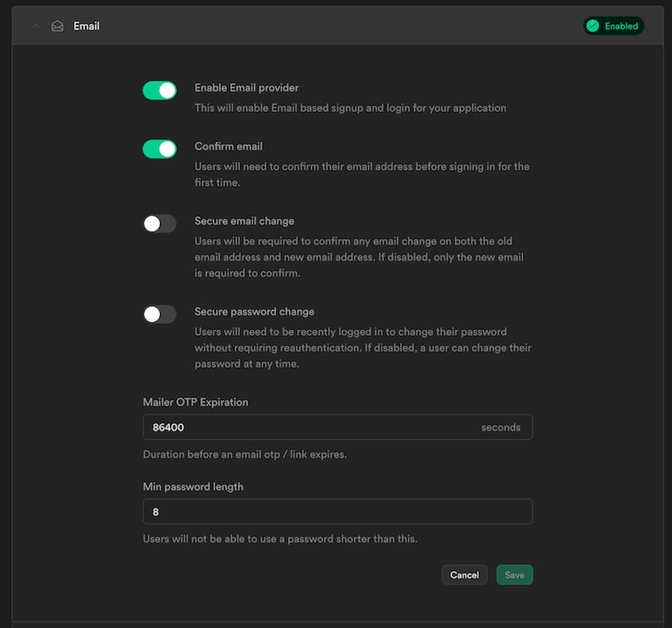The width and height of the screenshot is (672, 628).
Task: Click the Min password length label
Action: pyautogui.click(x=193, y=486)
